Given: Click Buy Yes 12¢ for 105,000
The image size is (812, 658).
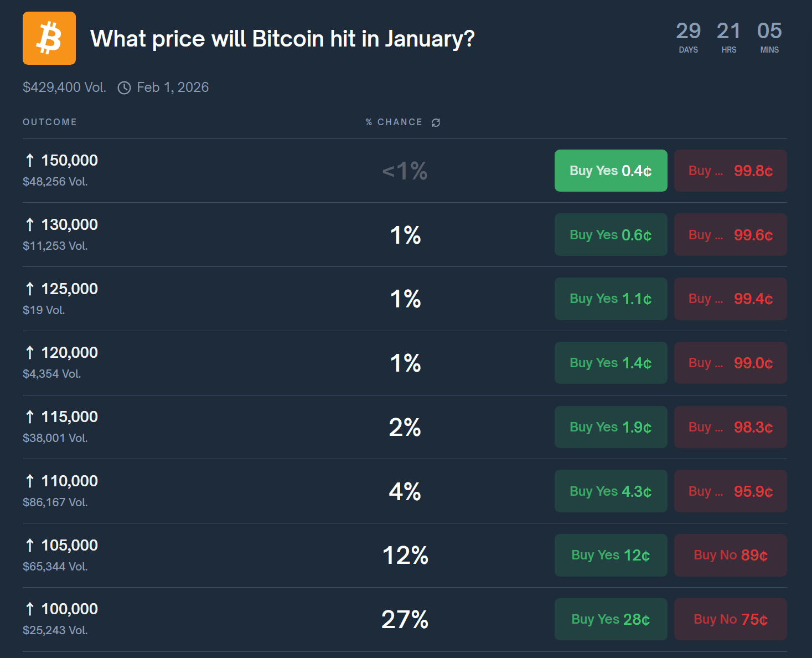Looking at the screenshot, I should coord(611,556).
